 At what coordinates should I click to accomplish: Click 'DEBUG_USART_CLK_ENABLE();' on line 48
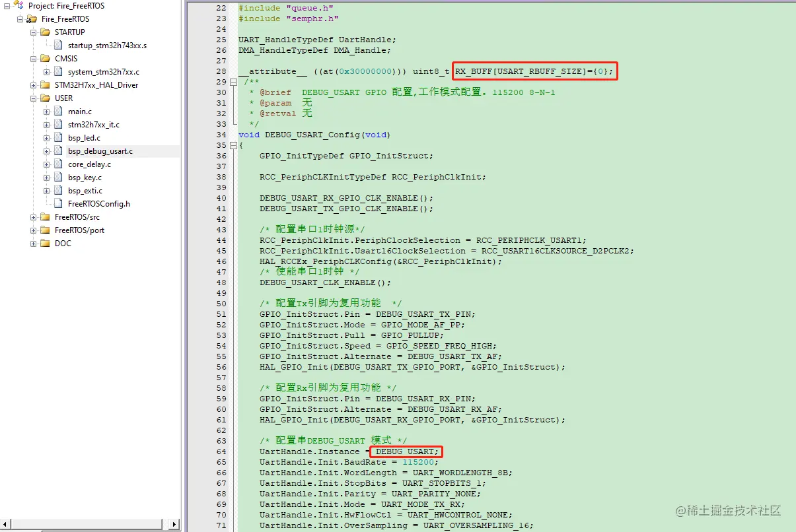coord(326,283)
